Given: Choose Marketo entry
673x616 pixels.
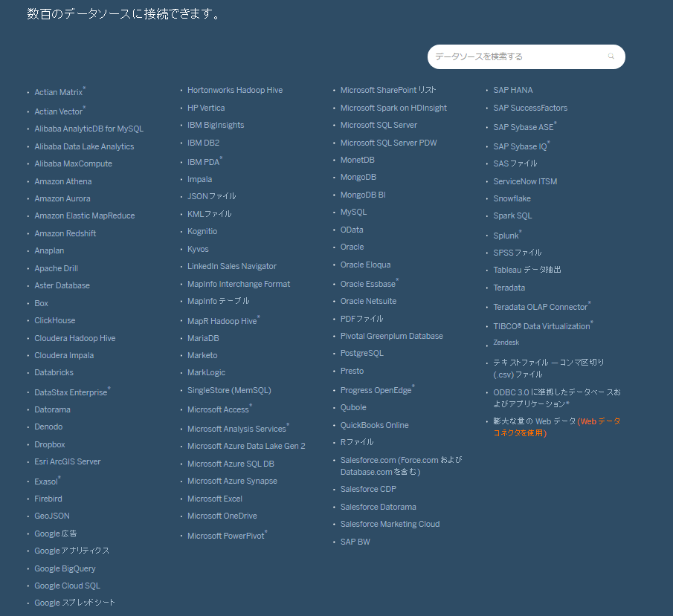Looking at the screenshot, I should coord(202,355).
